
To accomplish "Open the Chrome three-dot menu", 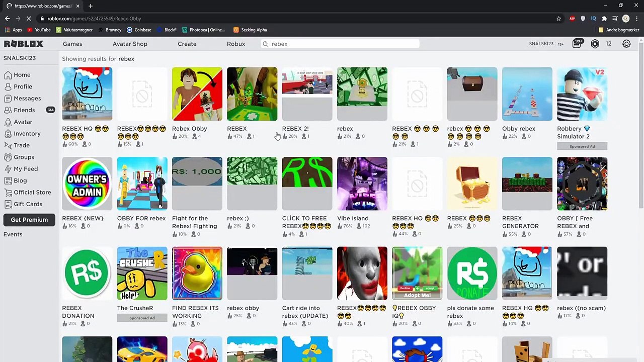I will (x=636, y=19).
